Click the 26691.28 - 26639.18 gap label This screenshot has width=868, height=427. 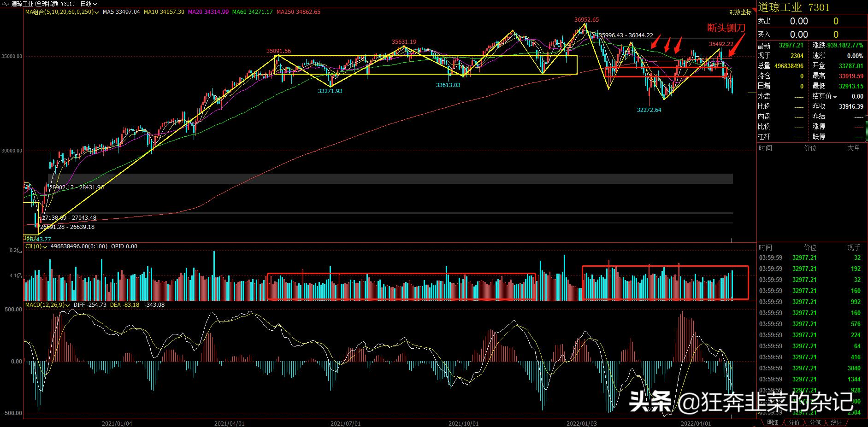tap(67, 227)
